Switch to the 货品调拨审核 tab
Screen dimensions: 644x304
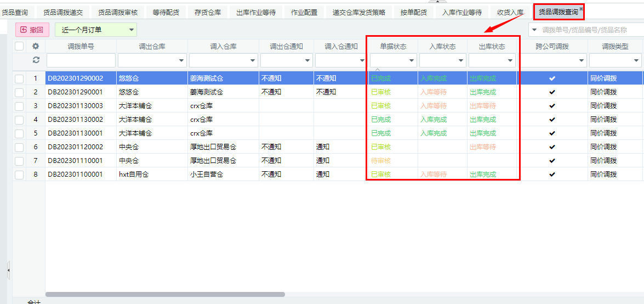click(118, 12)
